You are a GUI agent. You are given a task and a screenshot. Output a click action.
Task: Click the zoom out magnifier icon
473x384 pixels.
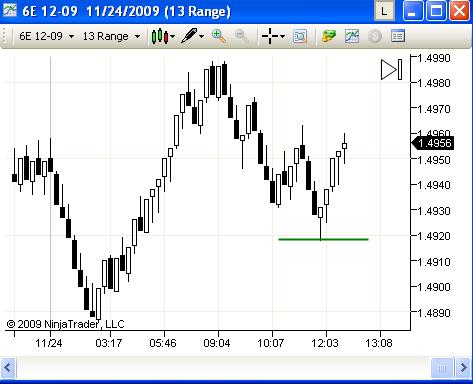tap(241, 36)
